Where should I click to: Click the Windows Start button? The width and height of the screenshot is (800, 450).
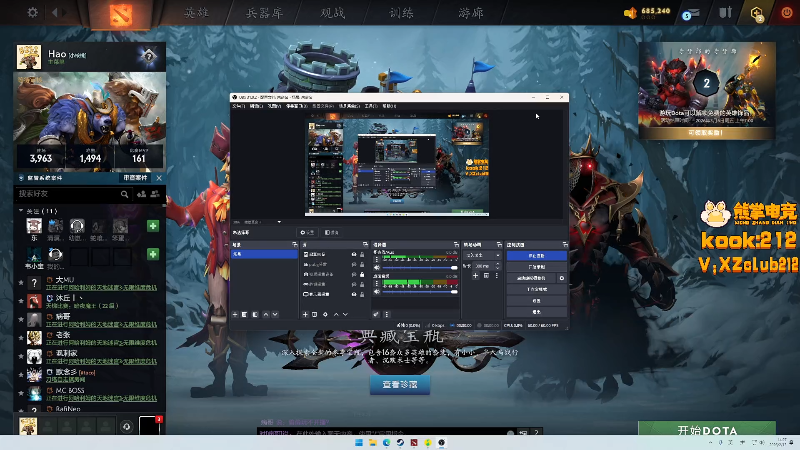pyautogui.click(x=359, y=442)
